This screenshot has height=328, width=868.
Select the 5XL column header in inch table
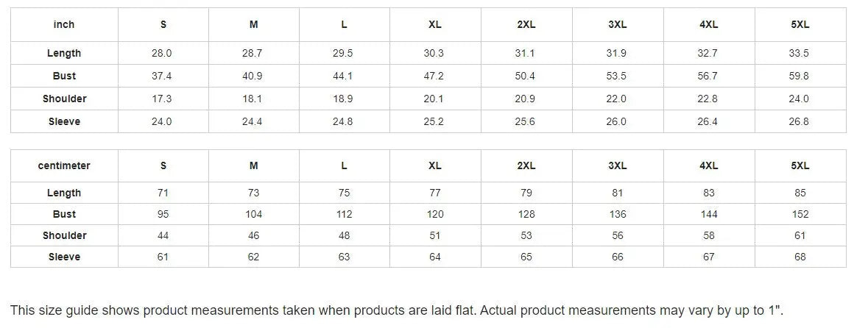(x=800, y=25)
